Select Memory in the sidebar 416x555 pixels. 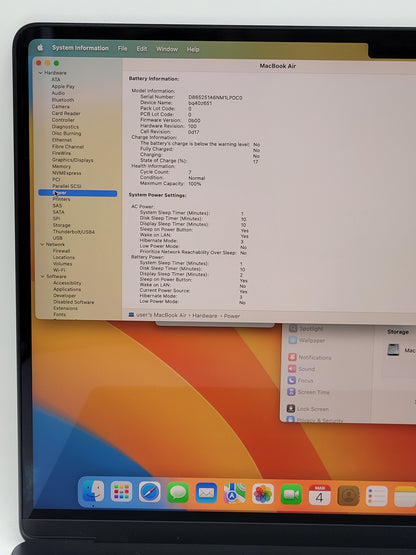point(61,166)
